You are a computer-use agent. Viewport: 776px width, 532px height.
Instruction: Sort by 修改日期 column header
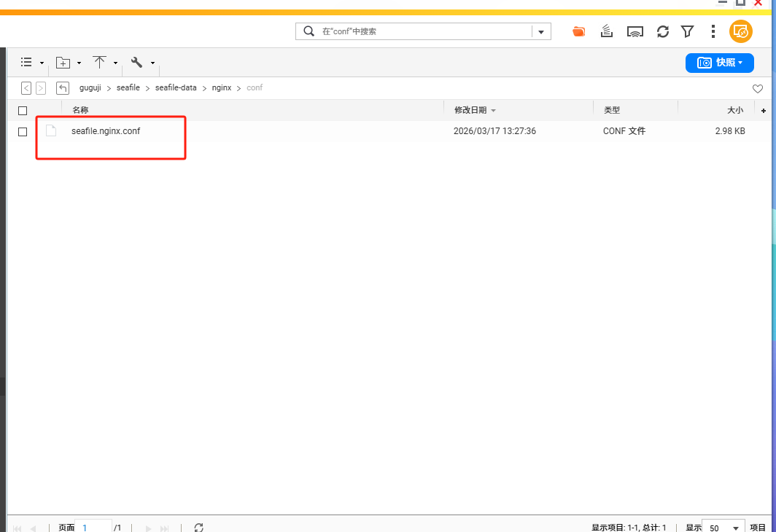[x=470, y=110]
